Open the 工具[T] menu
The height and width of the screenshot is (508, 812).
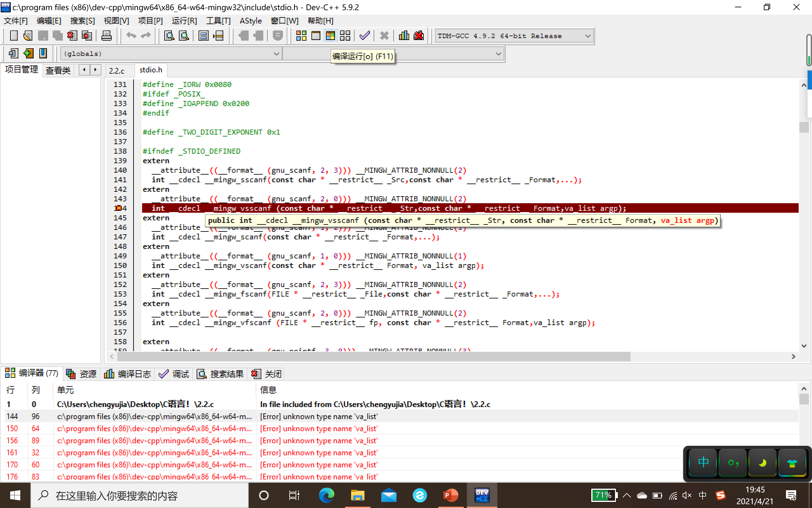pos(219,21)
